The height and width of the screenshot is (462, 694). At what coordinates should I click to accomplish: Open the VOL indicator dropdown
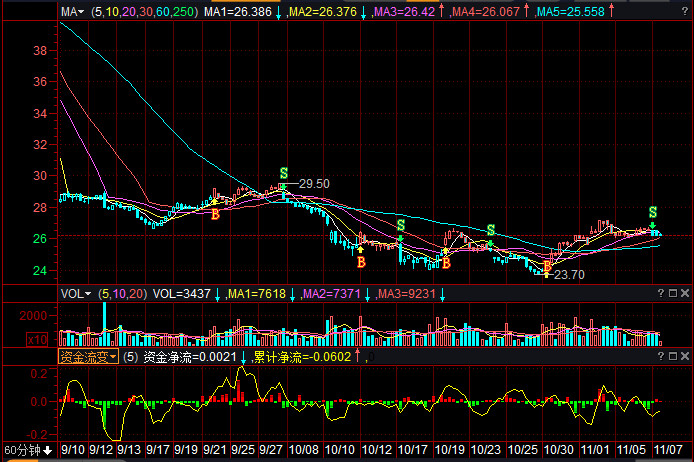pos(74,294)
